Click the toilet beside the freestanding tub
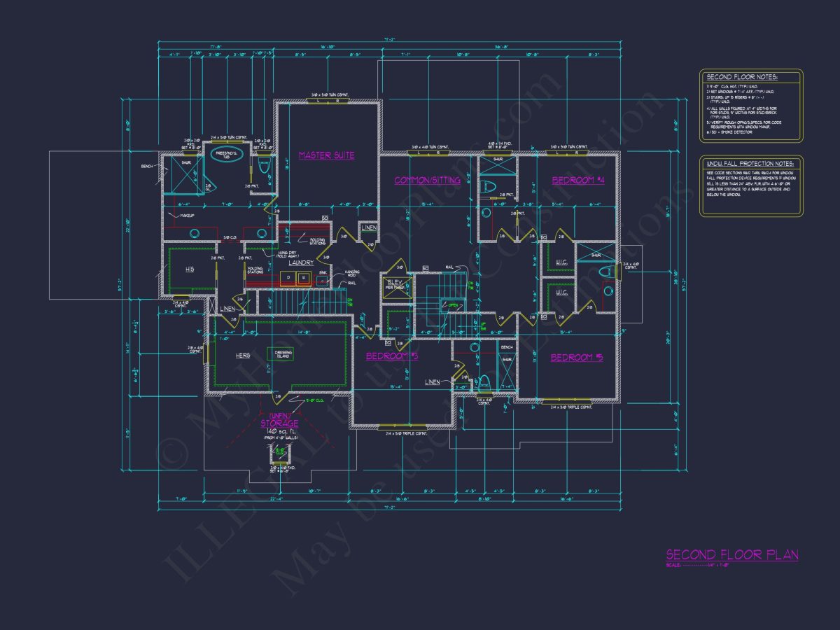Viewport: 840px width, 630px height. click(x=265, y=165)
